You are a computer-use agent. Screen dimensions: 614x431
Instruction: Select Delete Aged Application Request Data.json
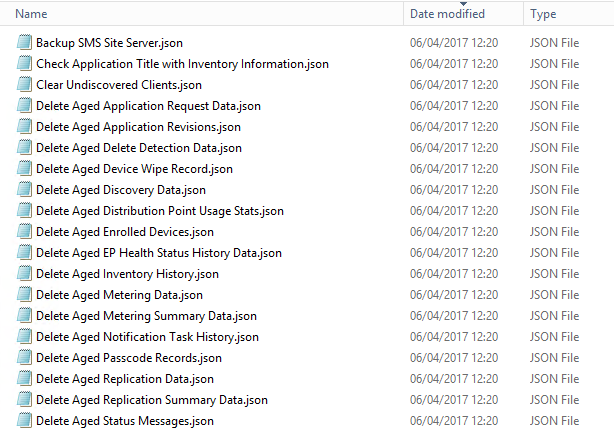148,106
